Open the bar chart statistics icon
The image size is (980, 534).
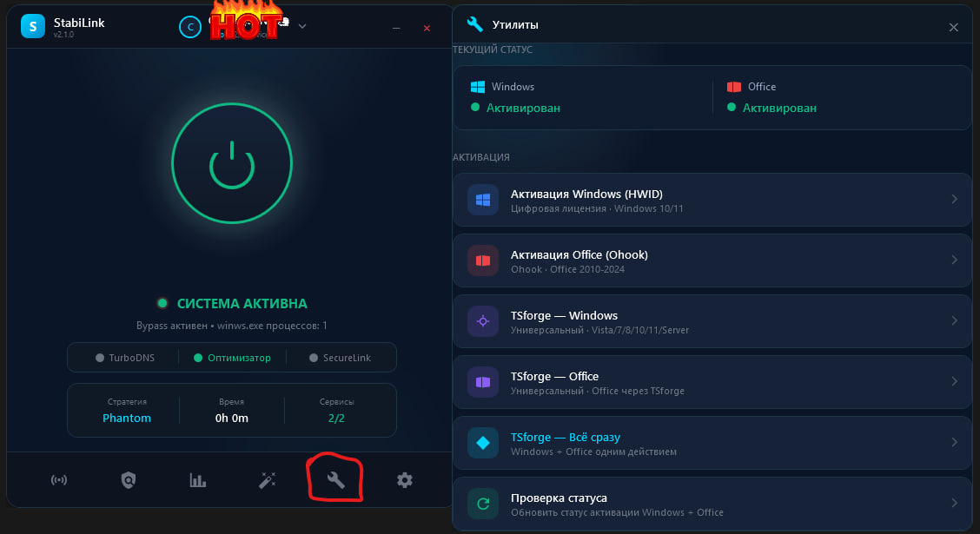click(197, 480)
